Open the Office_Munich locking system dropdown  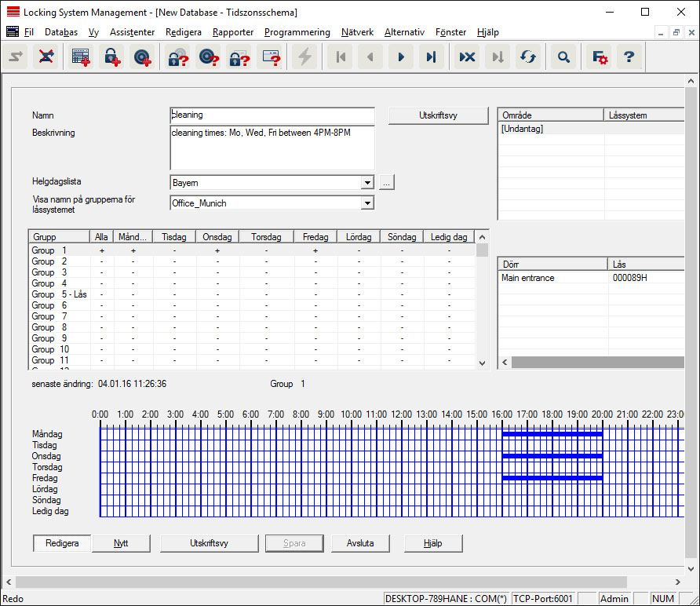pyautogui.click(x=366, y=203)
